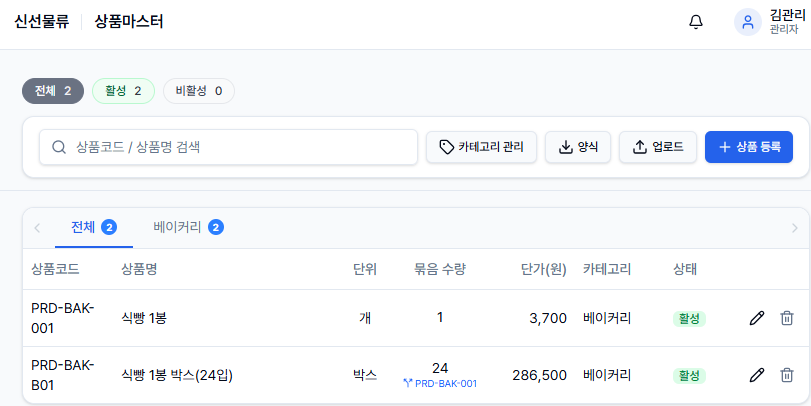The image size is (811, 406).
Task: Open 카테고리 관리 button
Action: [481, 147]
